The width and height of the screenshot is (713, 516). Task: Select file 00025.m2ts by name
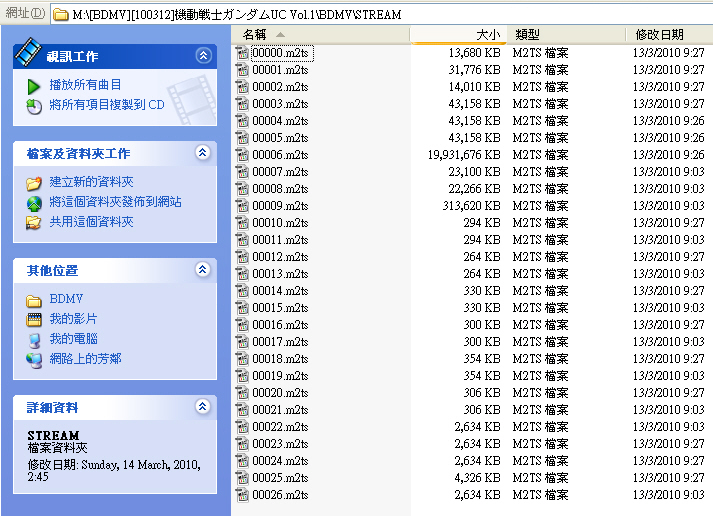(280, 478)
